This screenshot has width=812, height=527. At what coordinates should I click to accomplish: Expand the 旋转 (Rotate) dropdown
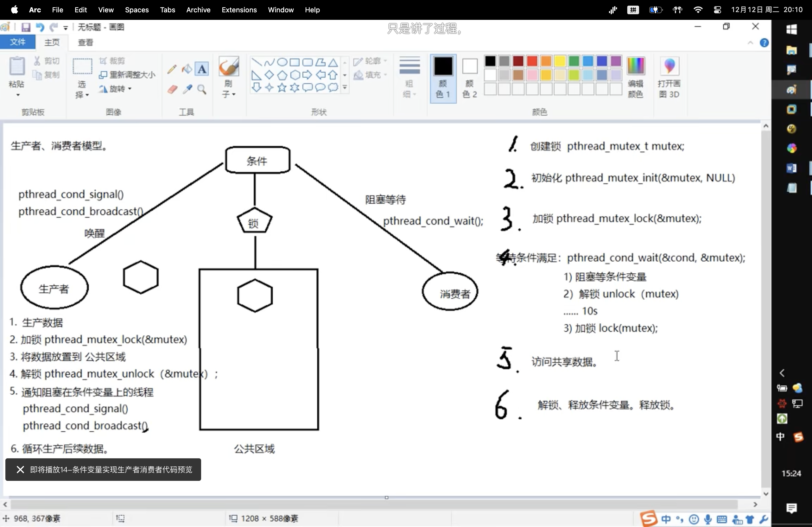130,89
